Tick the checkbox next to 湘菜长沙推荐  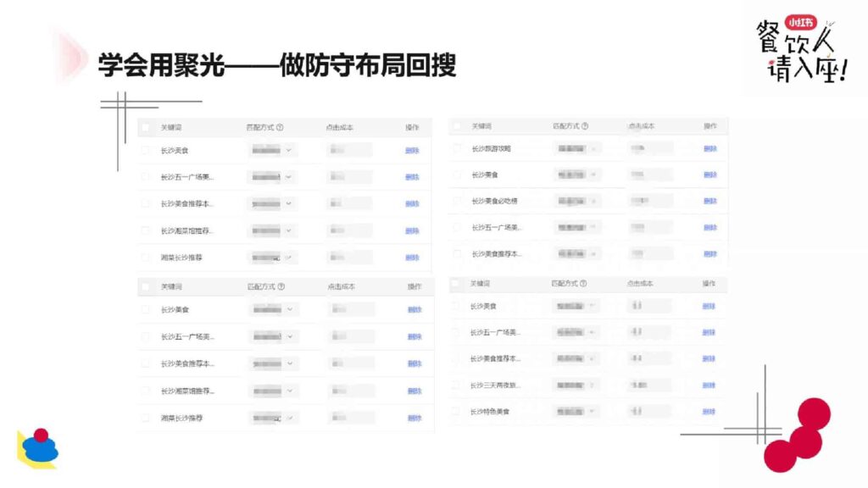click(144, 256)
